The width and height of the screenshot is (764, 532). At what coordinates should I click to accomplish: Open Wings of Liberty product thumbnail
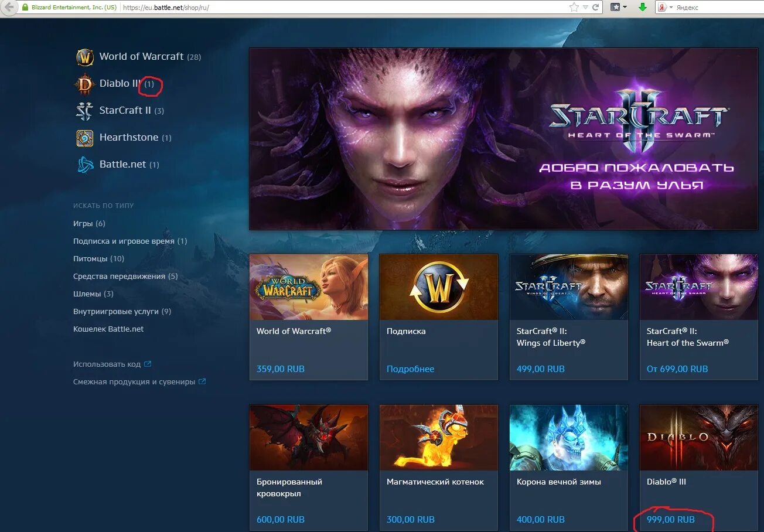tap(569, 287)
